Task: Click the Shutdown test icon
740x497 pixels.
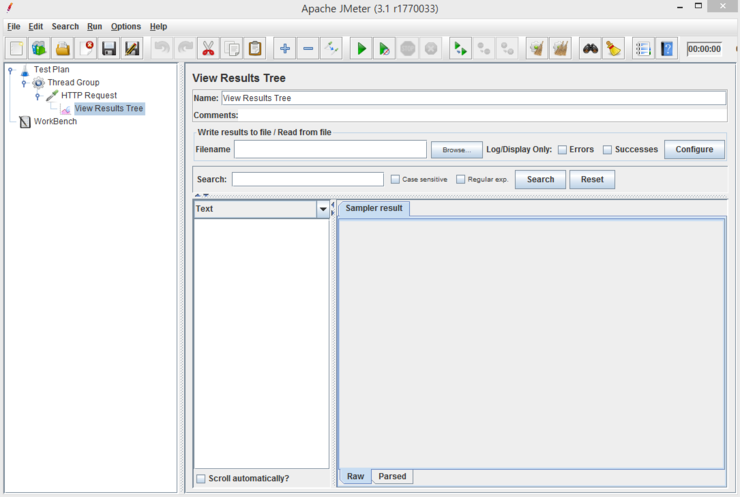Action: click(x=431, y=49)
